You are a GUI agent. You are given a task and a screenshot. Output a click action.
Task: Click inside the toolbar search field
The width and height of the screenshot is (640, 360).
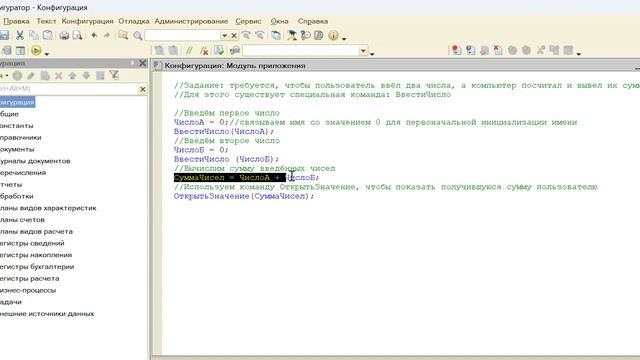point(183,36)
